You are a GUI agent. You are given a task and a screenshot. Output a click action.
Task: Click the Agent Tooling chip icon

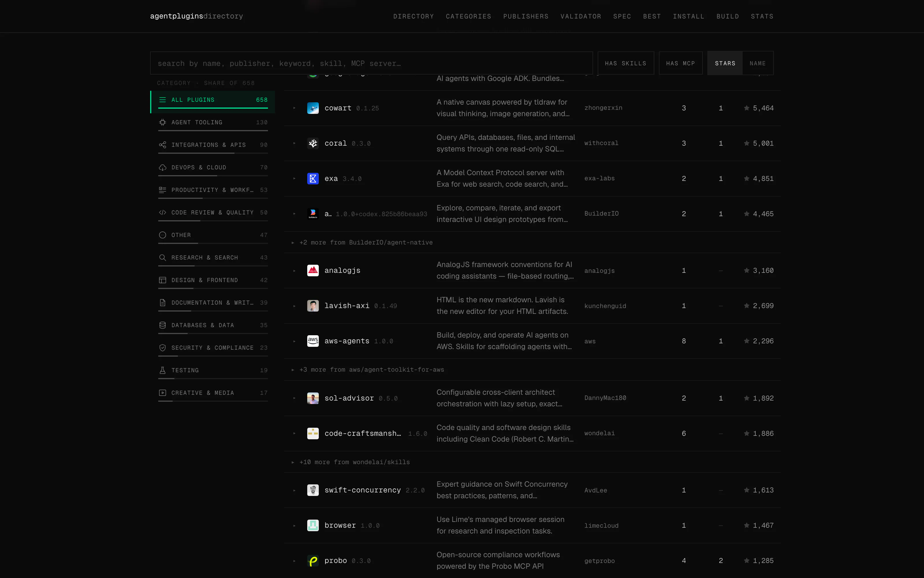[162, 122]
